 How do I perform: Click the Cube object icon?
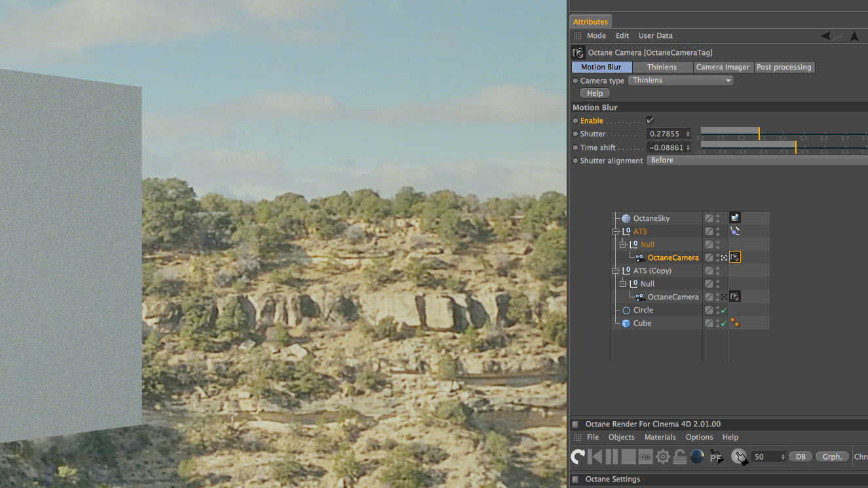pyautogui.click(x=626, y=323)
